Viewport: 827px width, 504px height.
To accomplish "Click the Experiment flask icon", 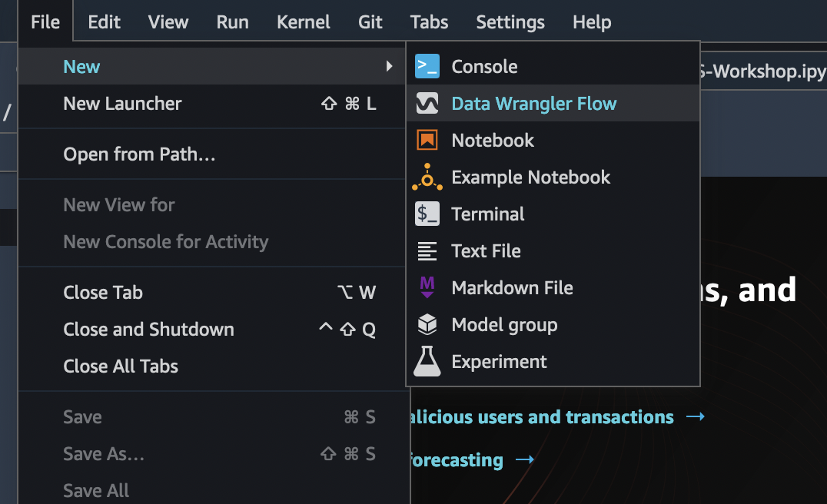I will (x=427, y=361).
